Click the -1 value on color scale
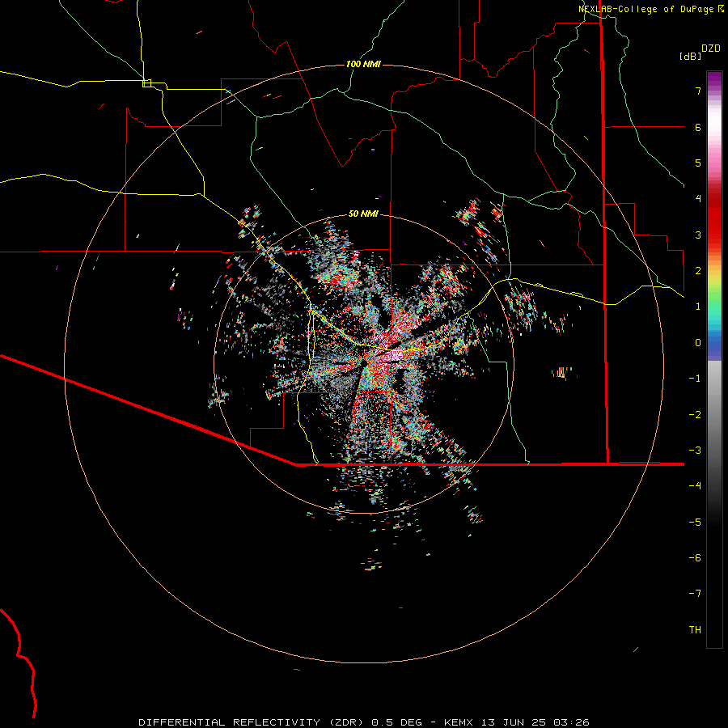 coord(695,379)
